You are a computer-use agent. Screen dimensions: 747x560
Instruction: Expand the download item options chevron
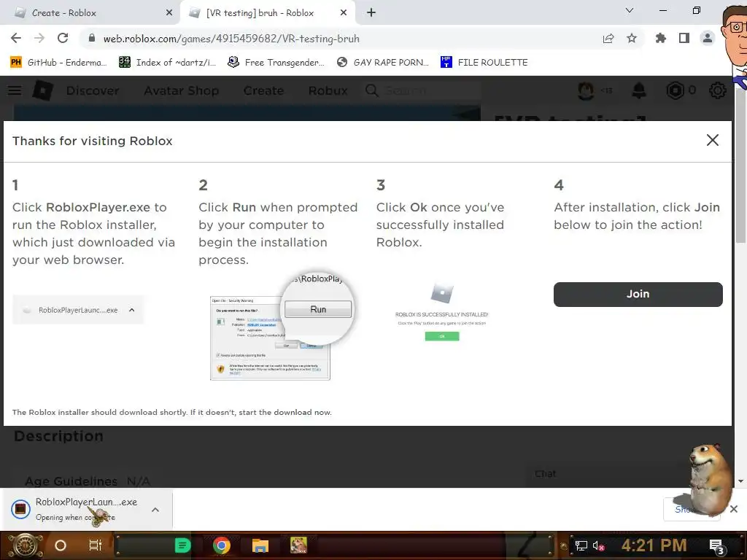pos(155,510)
